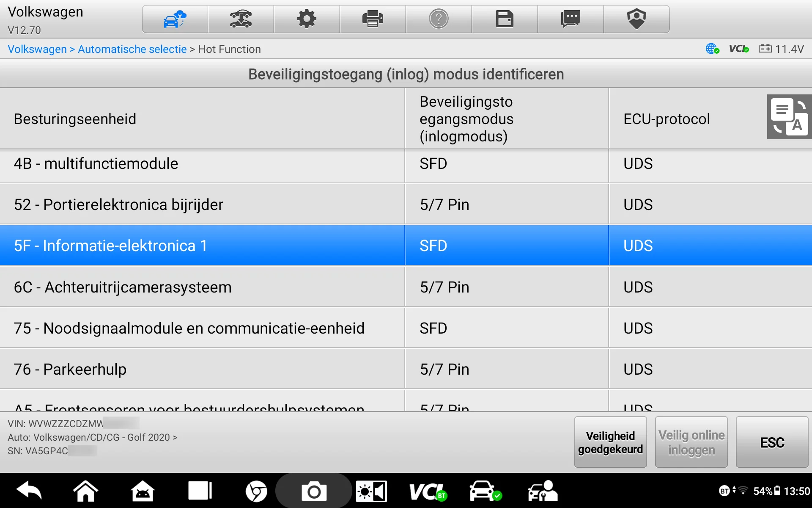This screenshot has width=812, height=508.
Task: Click 5/7 Pin cell in 6C row
Action: (x=507, y=287)
